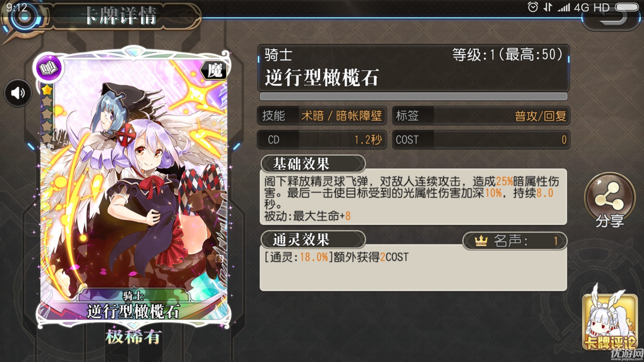Tap the 技能 术暗/暗帐障壁 field
Screen dimensions: 644x362
coord(322,116)
